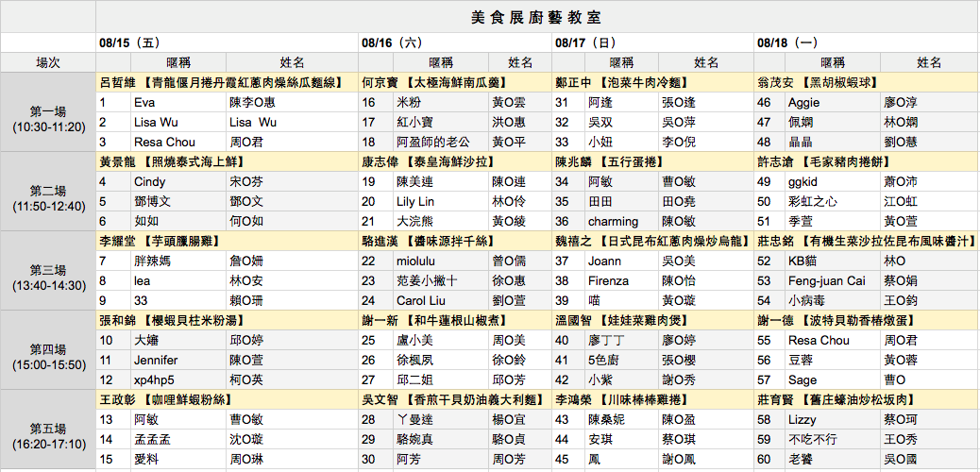Screen dimensions: 980x472
Task: Select the 08/18（一）date header cell
Action: [x=866, y=42]
